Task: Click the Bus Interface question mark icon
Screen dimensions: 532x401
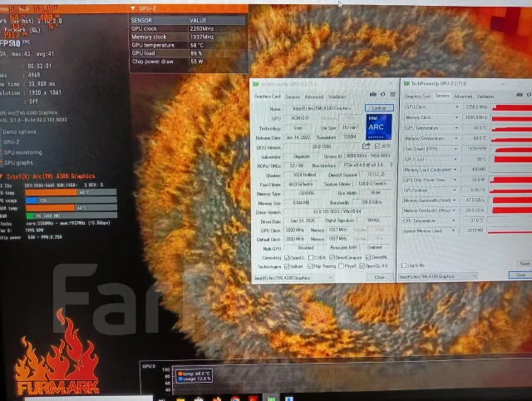Action: (x=392, y=165)
